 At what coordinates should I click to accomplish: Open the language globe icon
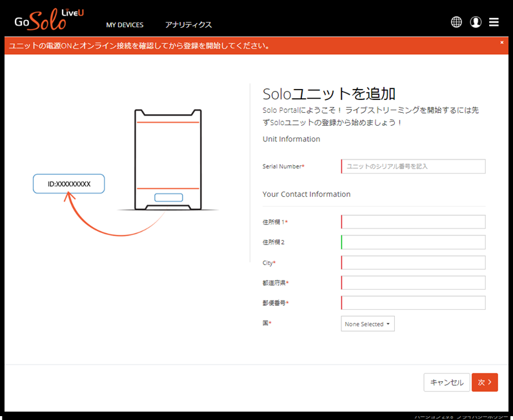(456, 22)
